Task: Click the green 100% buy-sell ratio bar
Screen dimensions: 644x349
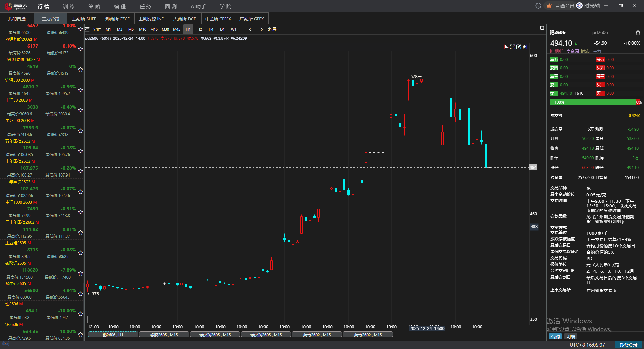Action: click(593, 102)
